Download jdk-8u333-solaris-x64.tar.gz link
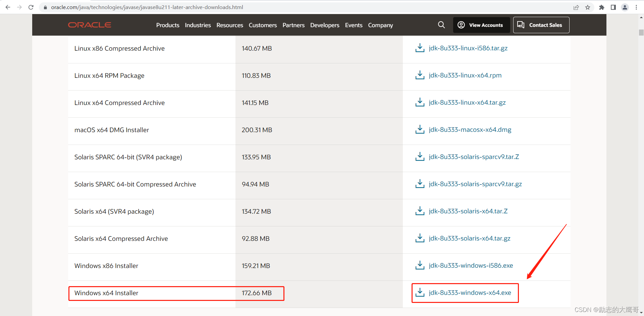This screenshot has height=316, width=644. (x=470, y=238)
